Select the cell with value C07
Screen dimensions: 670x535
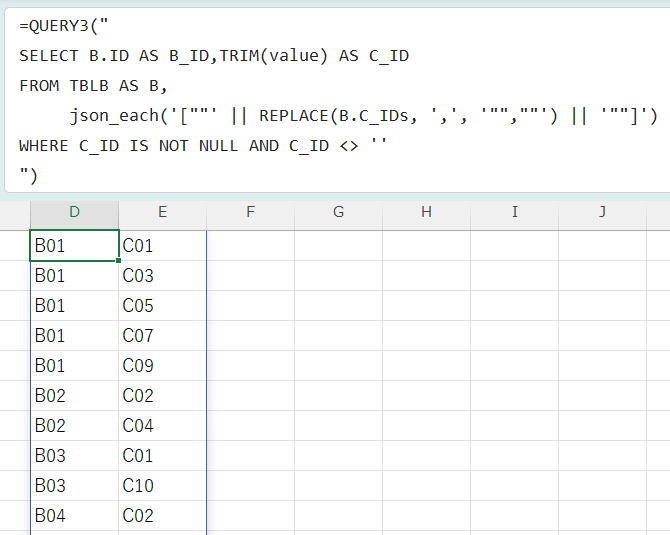click(162, 336)
